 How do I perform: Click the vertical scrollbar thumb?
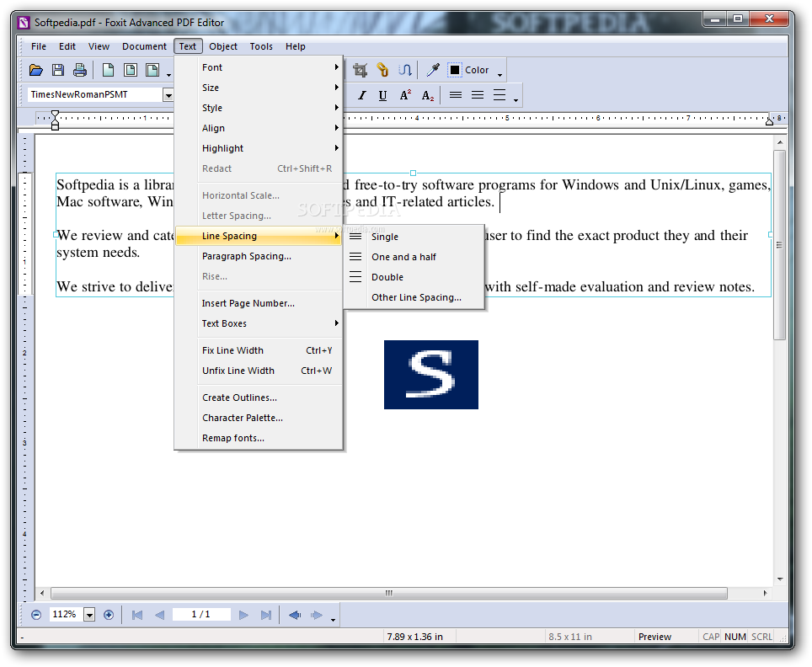[x=779, y=245]
